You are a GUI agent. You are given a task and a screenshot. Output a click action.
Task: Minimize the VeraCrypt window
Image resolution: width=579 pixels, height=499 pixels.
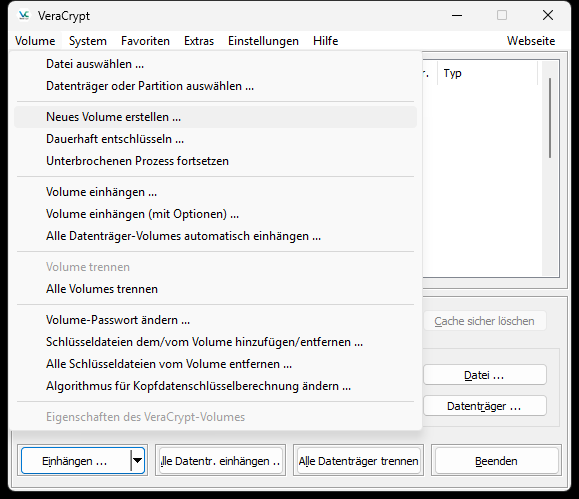(x=457, y=16)
